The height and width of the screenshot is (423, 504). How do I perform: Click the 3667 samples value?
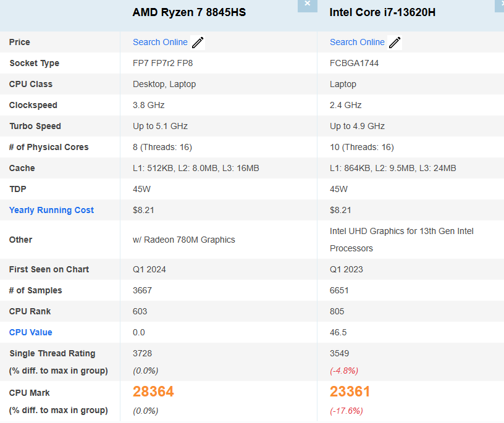(142, 291)
